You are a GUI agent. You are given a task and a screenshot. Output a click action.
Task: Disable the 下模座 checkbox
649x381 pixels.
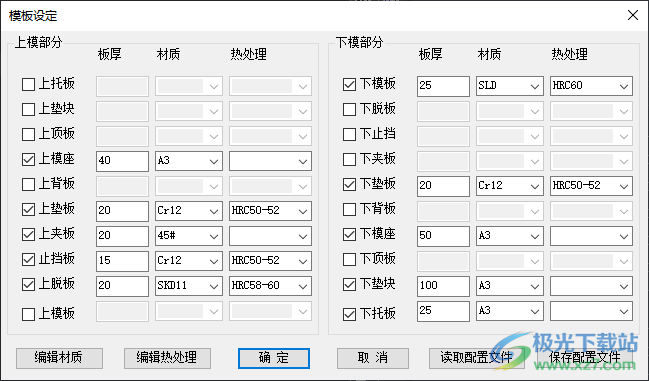[x=349, y=235]
